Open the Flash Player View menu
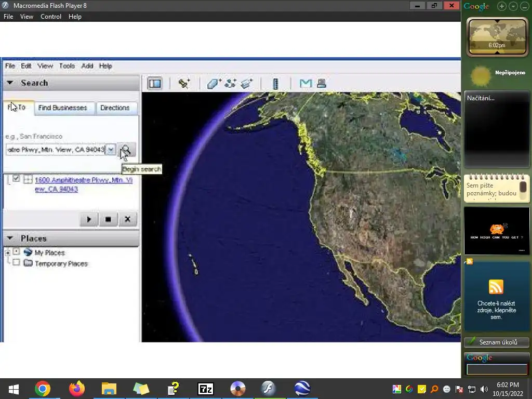Screen dimensions: 532x399 (26, 17)
